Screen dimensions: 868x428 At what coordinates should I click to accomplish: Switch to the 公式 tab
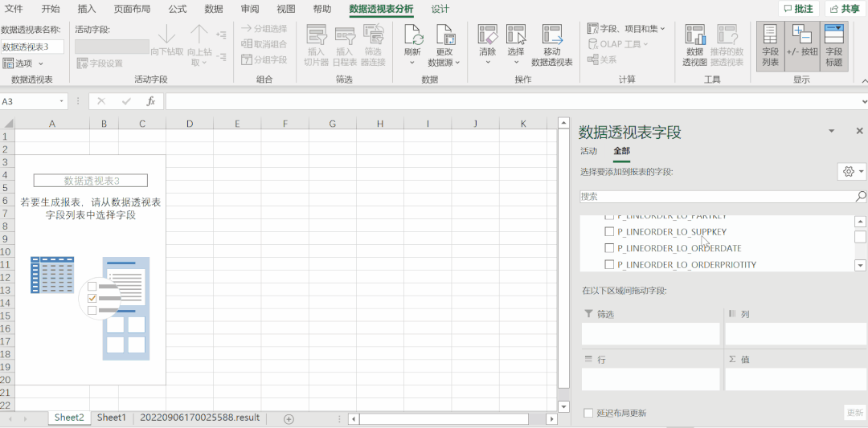[x=178, y=9]
